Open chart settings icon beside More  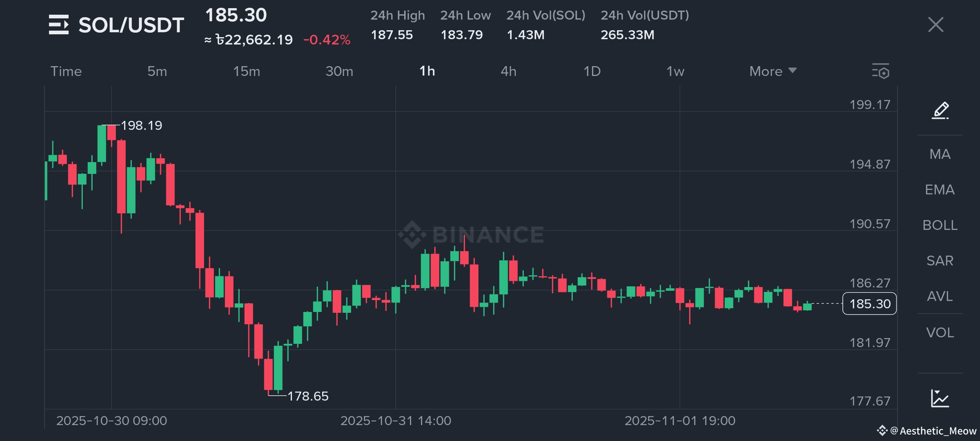tap(881, 71)
